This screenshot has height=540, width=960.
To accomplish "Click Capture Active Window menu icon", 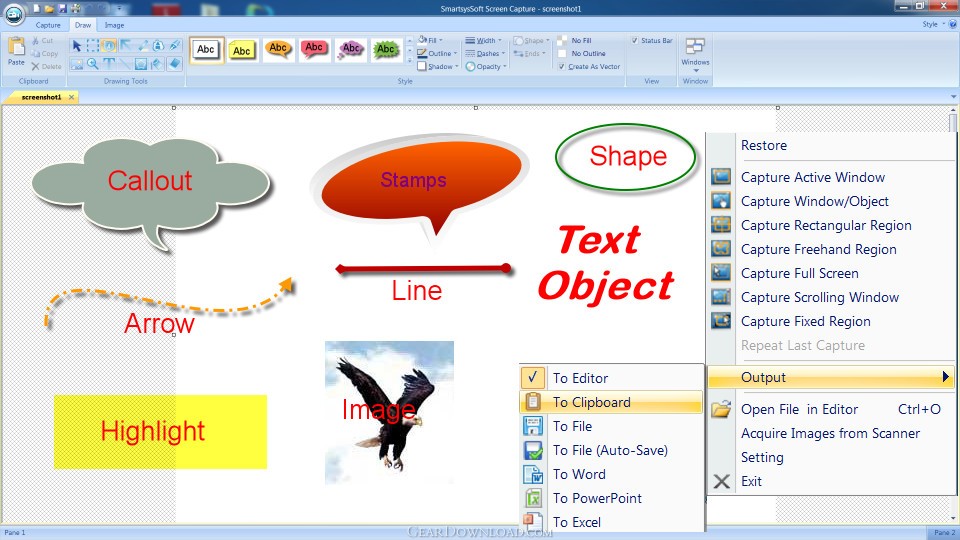I will point(721,177).
